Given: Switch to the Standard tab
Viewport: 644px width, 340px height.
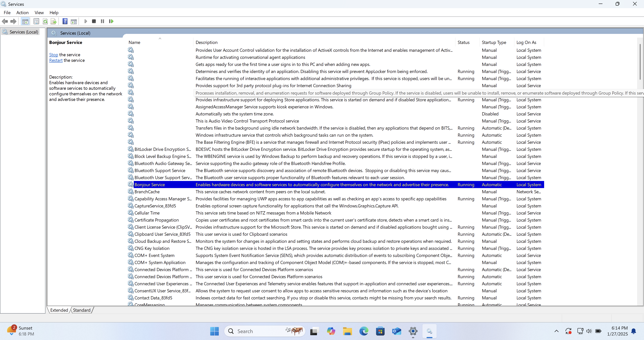Looking at the screenshot, I should coord(81,310).
